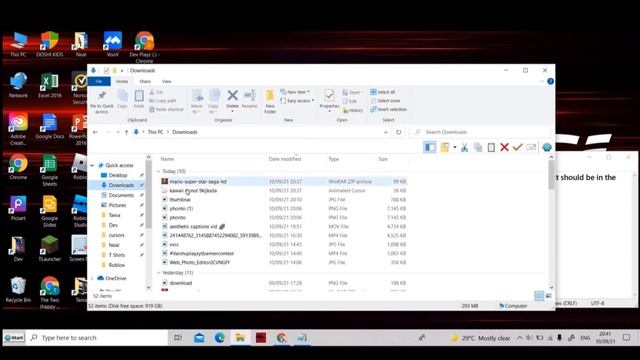Click Select none in ribbon
Screen dimensions: 640x360
[x=385, y=101]
